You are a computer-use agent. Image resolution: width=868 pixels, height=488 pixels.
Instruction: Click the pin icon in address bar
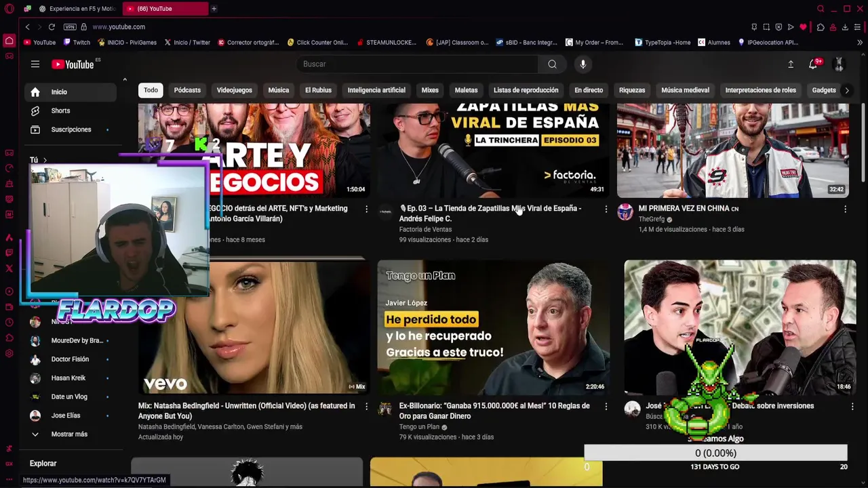tap(754, 27)
